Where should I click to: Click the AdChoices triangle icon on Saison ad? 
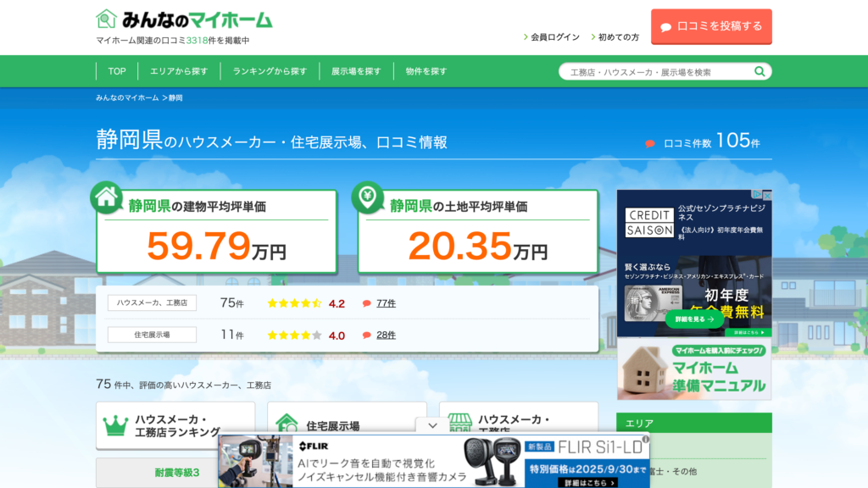[x=758, y=195]
